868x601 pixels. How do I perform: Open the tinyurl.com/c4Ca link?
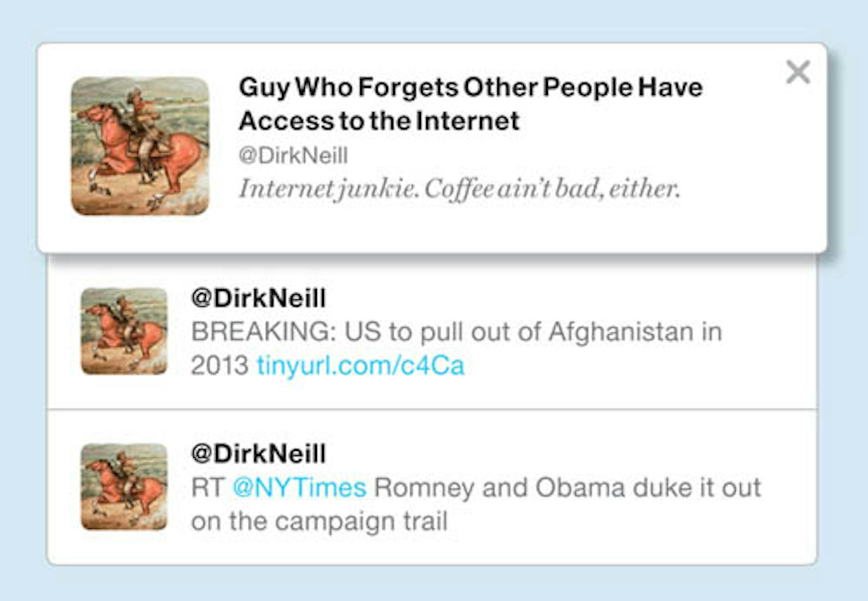point(360,366)
